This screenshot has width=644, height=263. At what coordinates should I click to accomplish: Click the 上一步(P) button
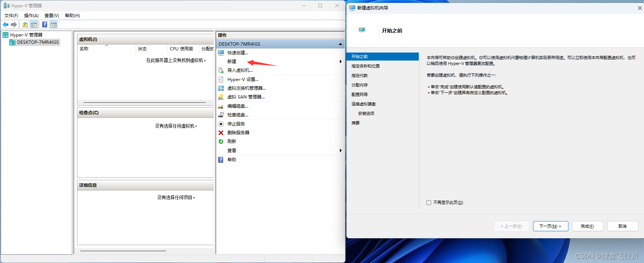pos(511,226)
